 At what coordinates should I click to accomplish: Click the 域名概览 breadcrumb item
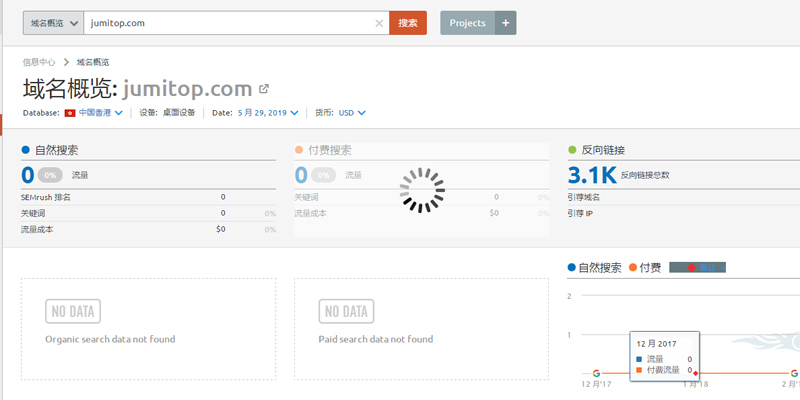(93, 62)
